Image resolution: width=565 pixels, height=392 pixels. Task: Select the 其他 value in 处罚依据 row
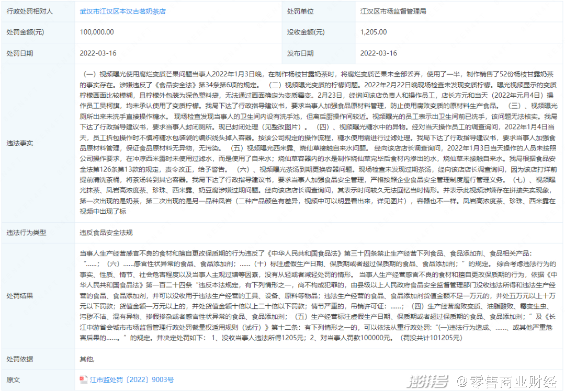pyautogui.click(x=87, y=359)
